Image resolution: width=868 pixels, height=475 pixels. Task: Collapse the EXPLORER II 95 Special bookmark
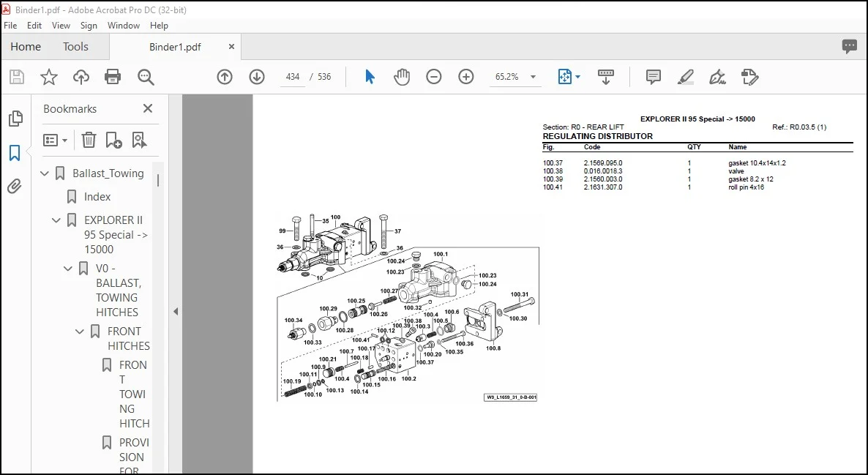pyautogui.click(x=56, y=220)
